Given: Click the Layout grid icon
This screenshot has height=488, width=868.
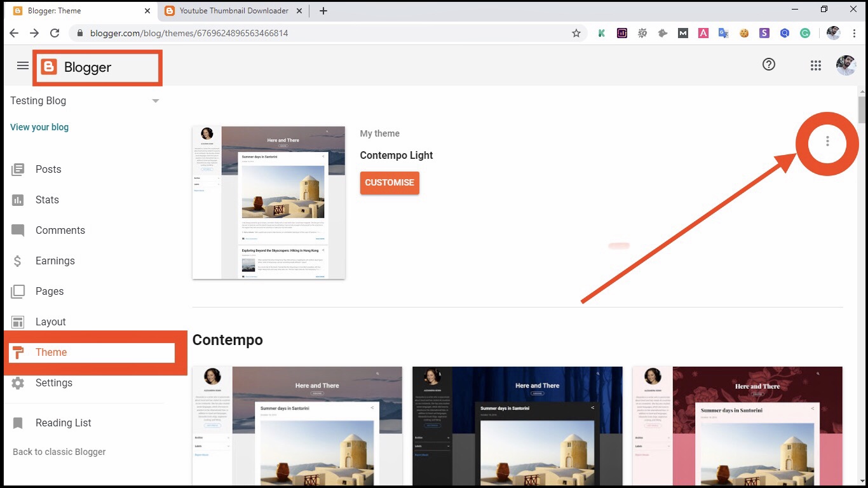Looking at the screenshot, I should pyautogui.click(x=18, y=322).
